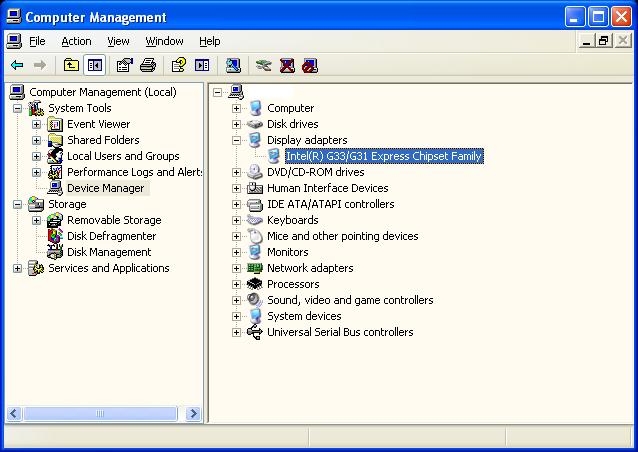Click the Processors chip icon
638x452 pixels.
tap(255, 284)
